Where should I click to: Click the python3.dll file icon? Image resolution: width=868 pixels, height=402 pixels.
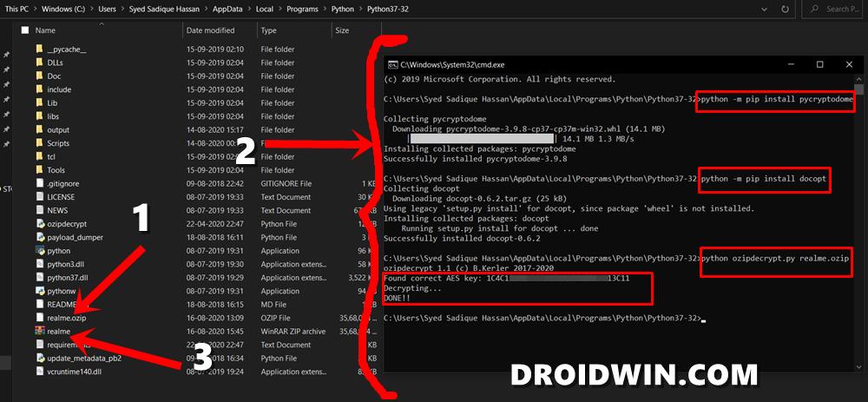39,264
